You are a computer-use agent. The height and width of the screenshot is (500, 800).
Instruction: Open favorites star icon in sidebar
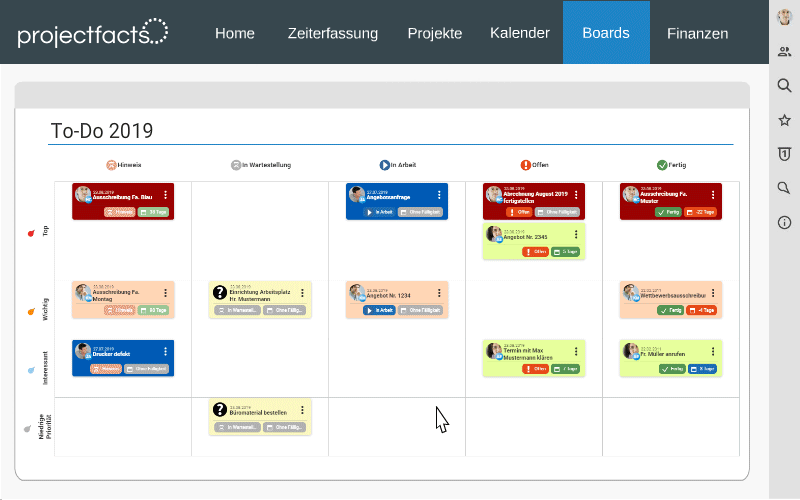(784, 120)
